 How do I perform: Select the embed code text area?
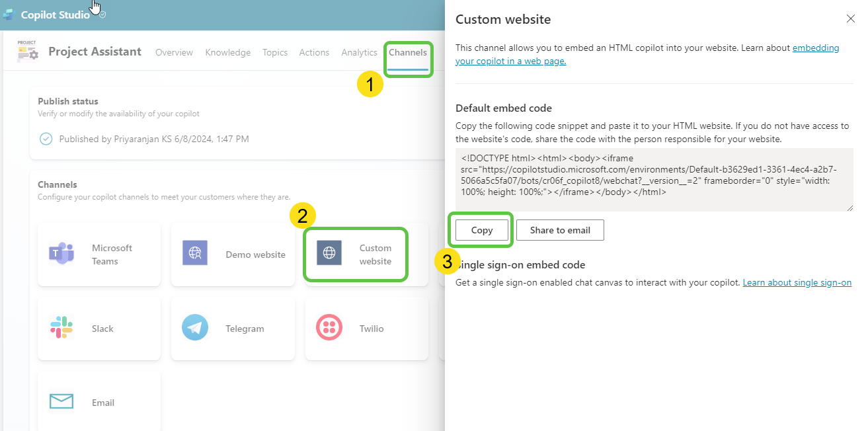pos(654,180)
